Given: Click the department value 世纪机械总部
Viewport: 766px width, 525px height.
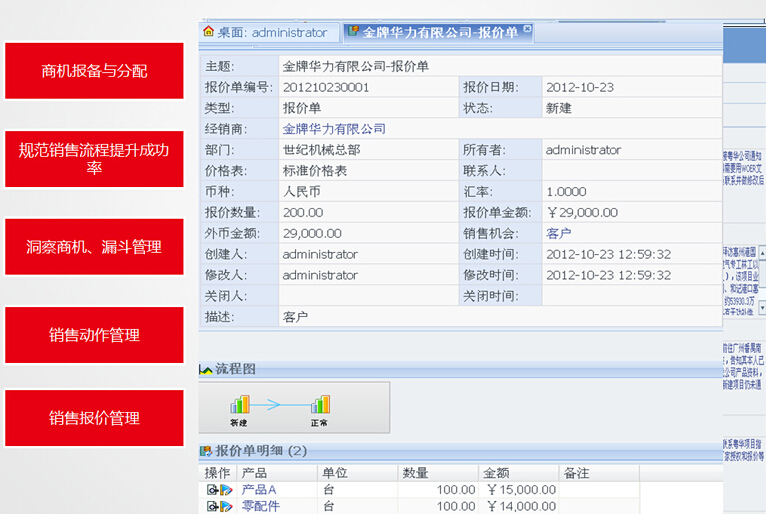Looking at the screenshot, I should [321, 150].
